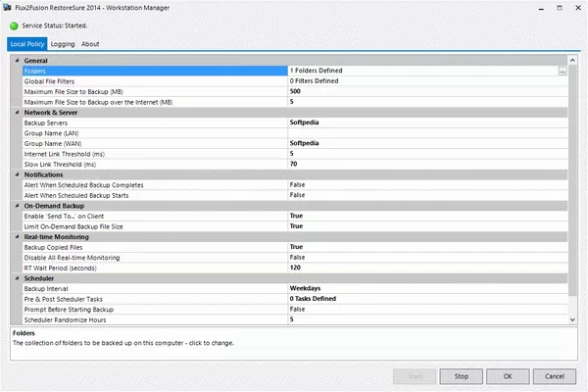This screenshot has height=392, width=588.
Task: Click the Stop button
Action: 462,376
